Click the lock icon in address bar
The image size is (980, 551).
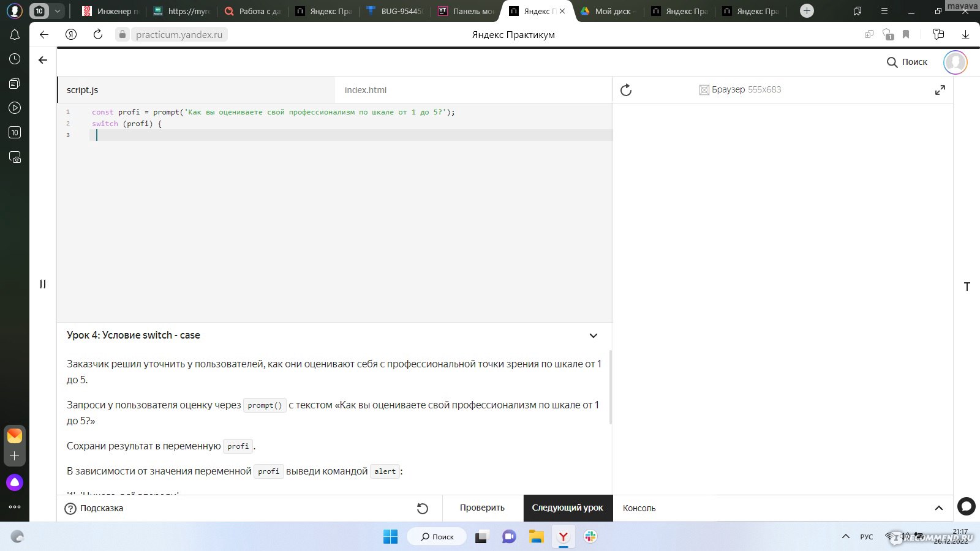(x=123, y=35)
